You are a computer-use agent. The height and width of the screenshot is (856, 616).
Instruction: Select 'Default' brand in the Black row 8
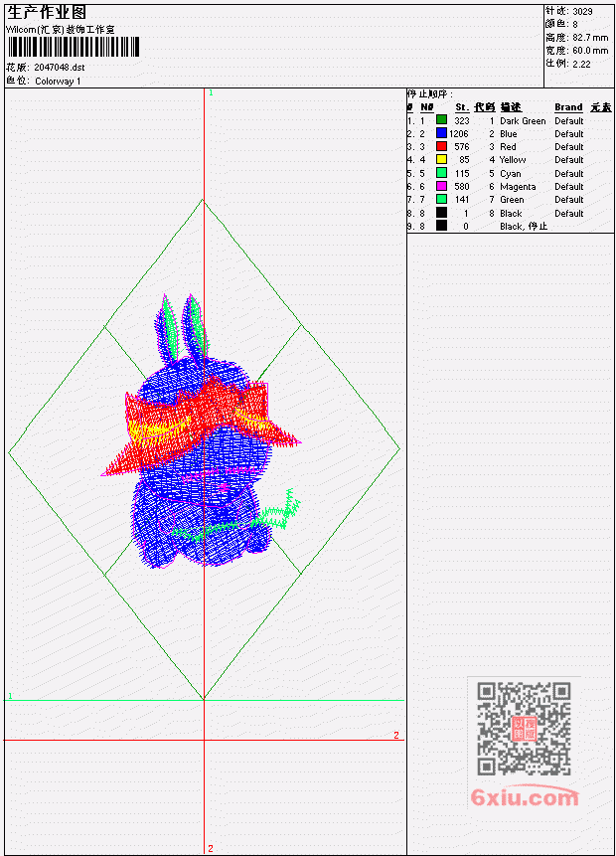click(x=568, y=213)
